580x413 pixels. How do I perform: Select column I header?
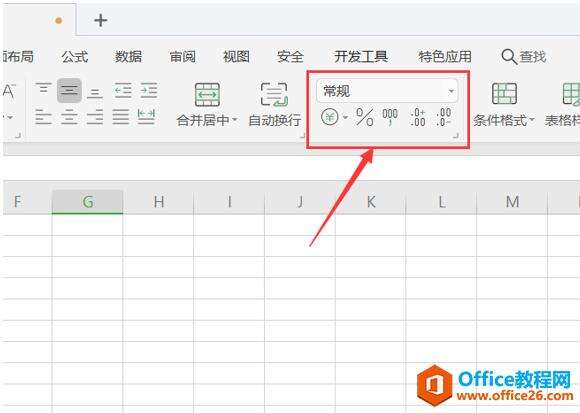229,202
